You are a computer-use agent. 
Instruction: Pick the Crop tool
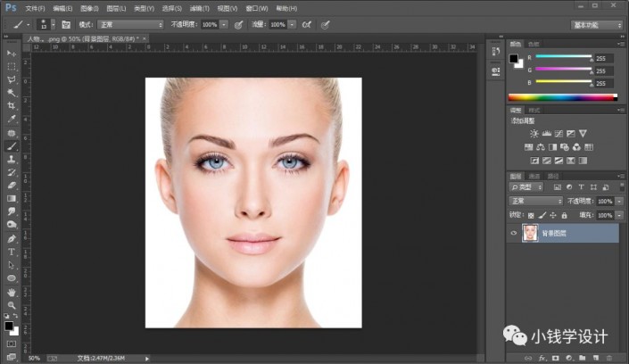(x=12, y=105)
